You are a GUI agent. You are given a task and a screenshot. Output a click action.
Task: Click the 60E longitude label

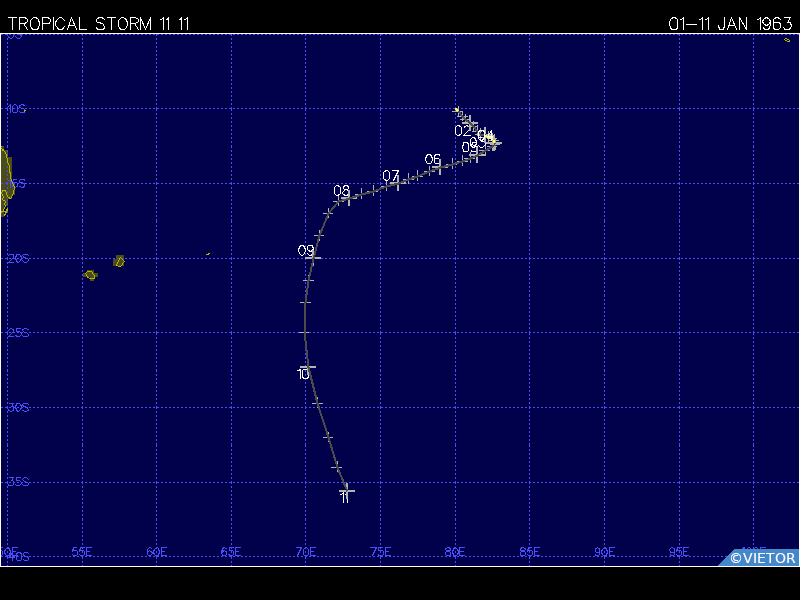(x=157, y=552)
